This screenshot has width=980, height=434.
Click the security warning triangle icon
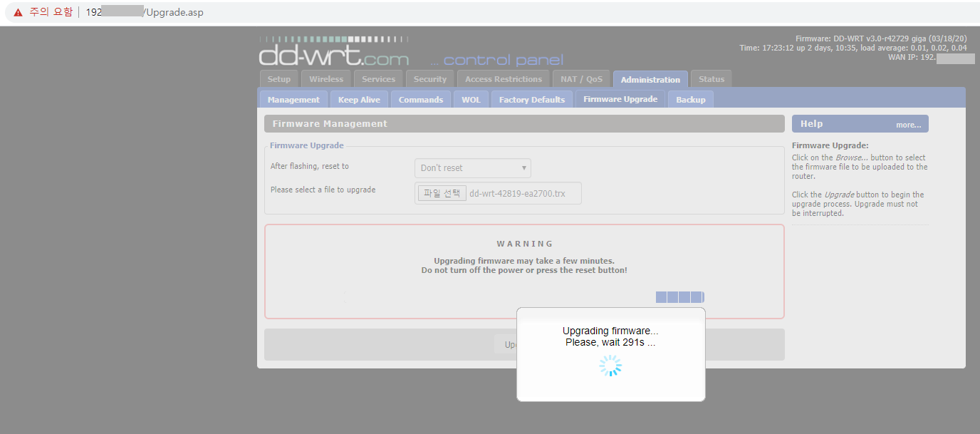pyautogui.click(x=19, y=12)
